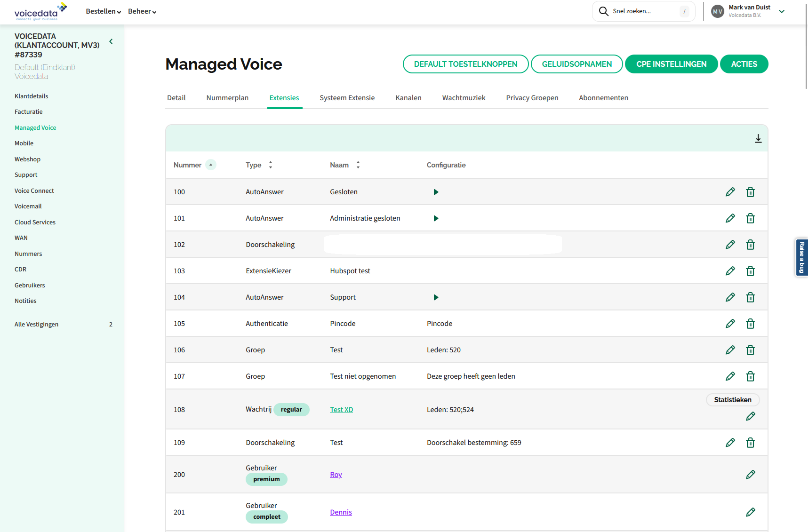Click the download icon above the table

click(758, 138)
